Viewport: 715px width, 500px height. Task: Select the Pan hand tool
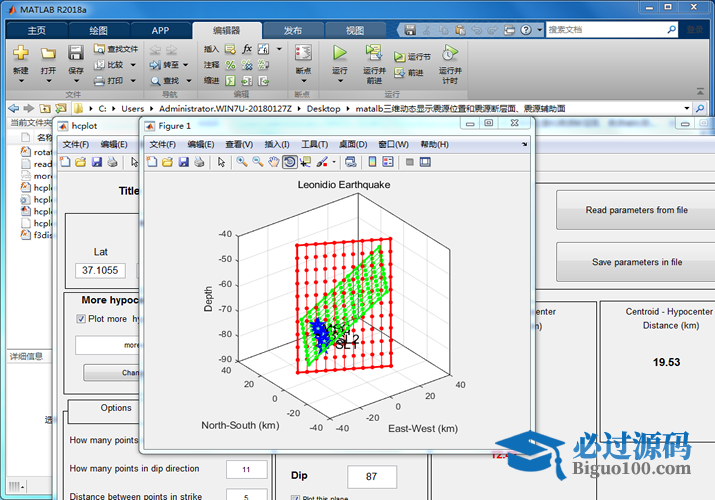tap(273, 162)
